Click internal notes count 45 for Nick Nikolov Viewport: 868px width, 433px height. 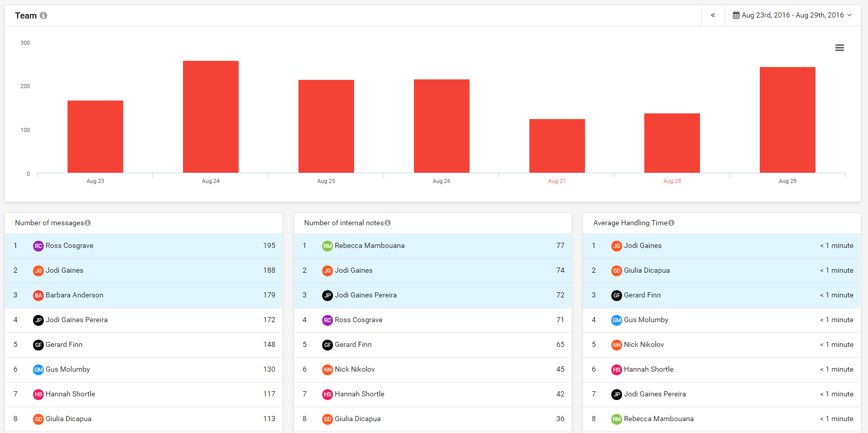click(560, 369)
